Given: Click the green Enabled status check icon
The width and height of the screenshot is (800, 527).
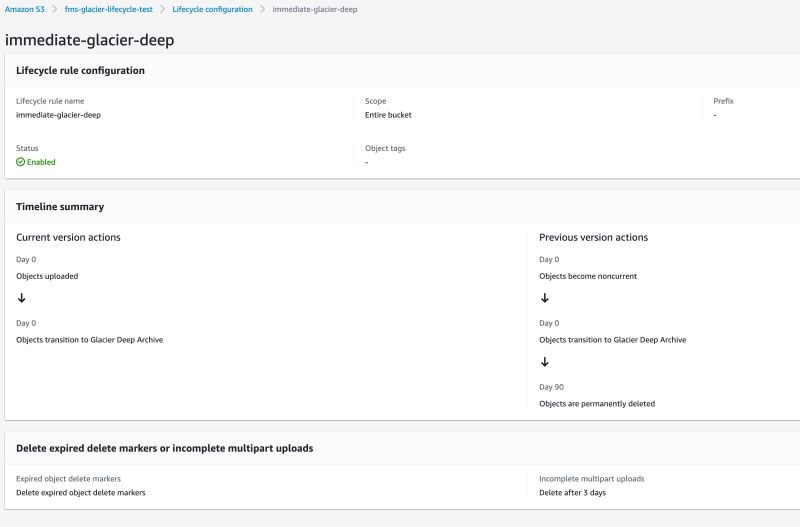Looking at the screenshot, I should point(21,162).
